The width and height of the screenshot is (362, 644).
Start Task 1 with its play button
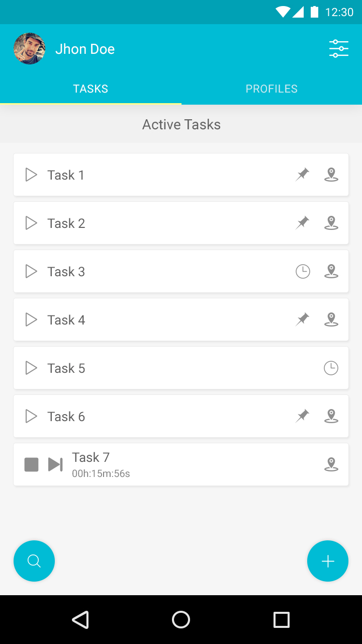[x=31, y=175]
